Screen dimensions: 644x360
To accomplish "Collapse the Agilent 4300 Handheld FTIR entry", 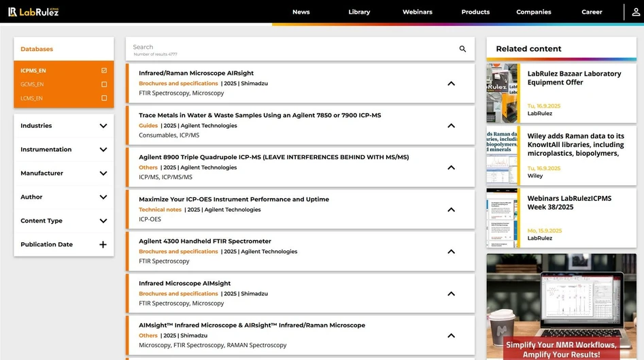I will (x=451, y=252).
